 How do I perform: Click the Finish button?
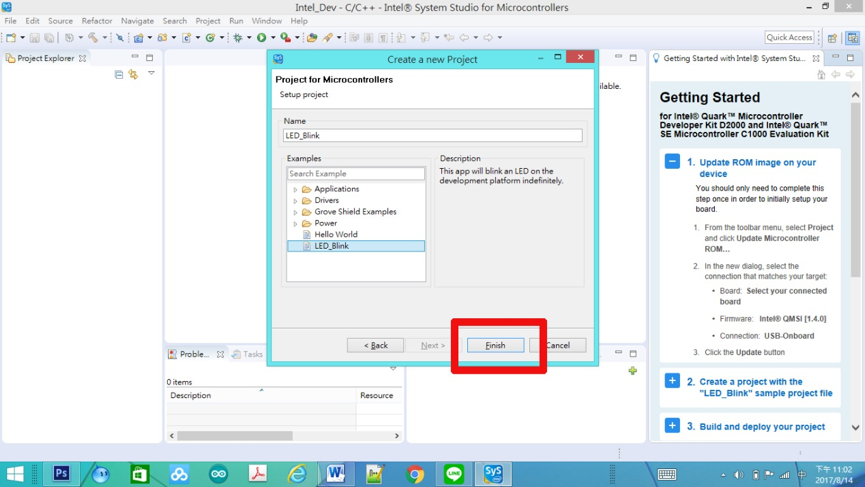tap(495, 345)
